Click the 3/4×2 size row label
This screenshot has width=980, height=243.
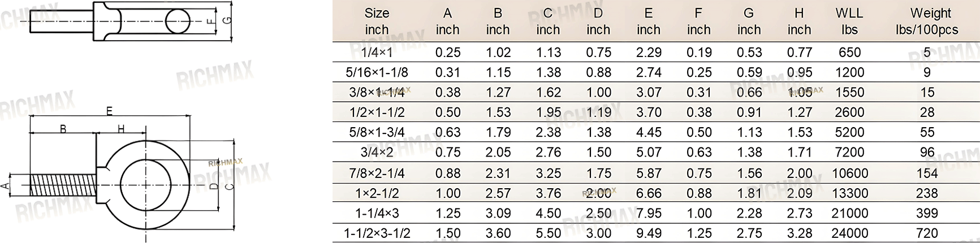[377, 152]
